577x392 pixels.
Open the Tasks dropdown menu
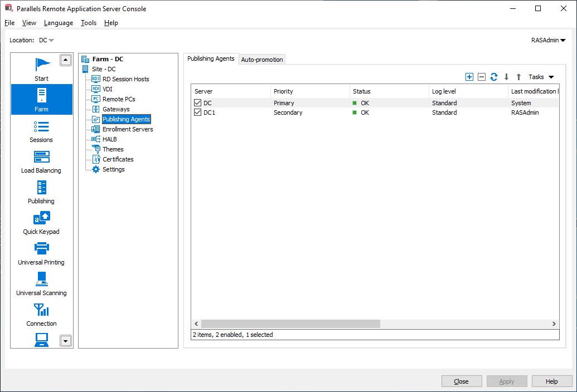coord(541,77)
